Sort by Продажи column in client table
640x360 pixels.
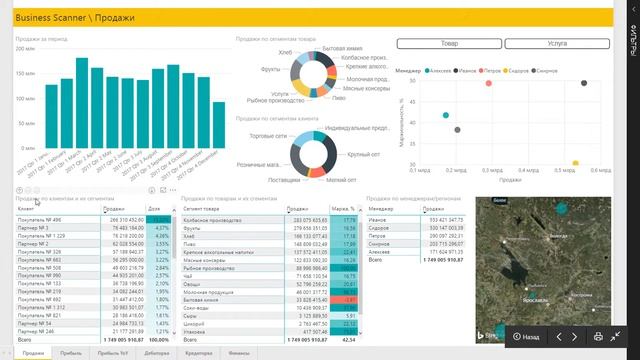click(114, 209)
